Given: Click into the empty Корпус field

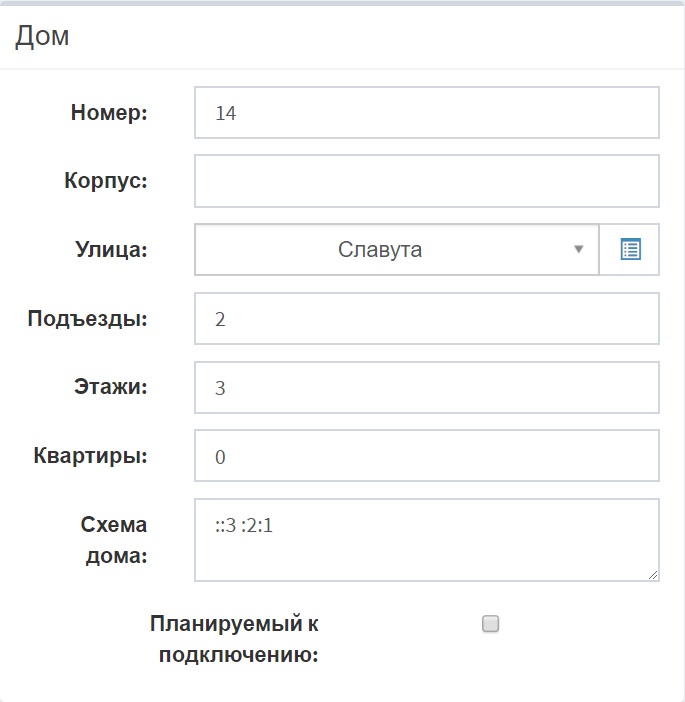Looking at the screenshot, I should 427,181.
